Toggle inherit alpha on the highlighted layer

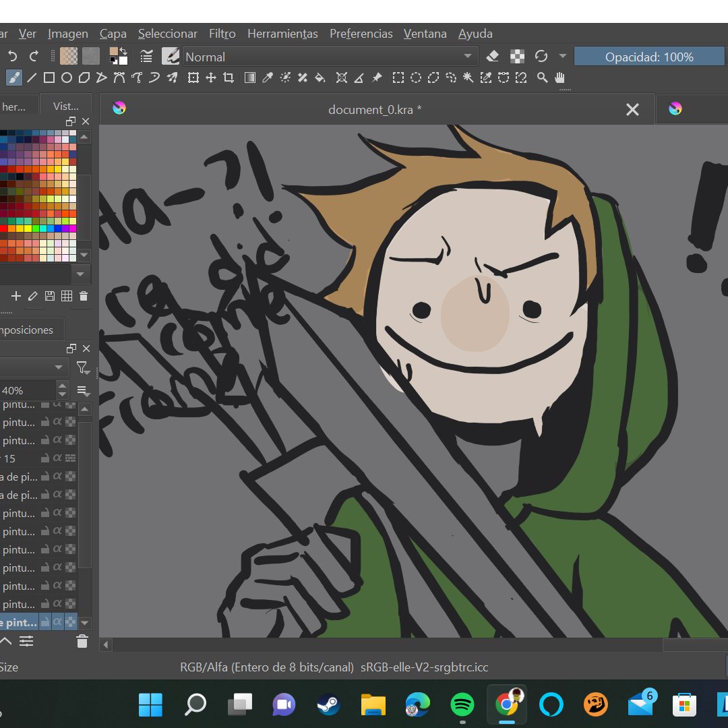point(57,621)
